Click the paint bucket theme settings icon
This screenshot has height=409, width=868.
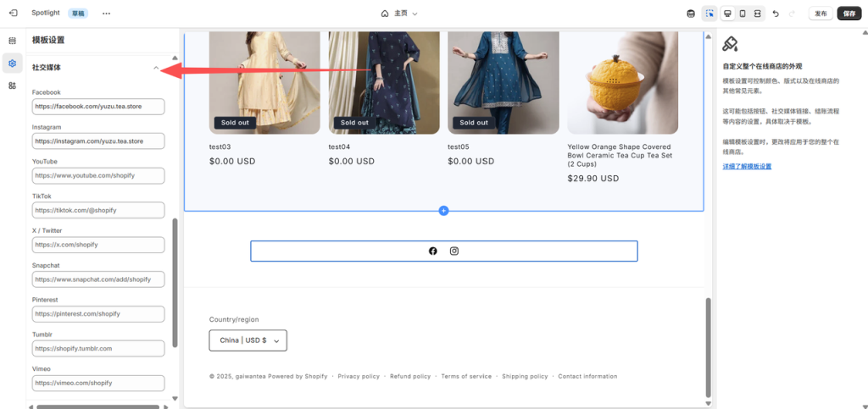pyautogui.click(x=731, y=44)
